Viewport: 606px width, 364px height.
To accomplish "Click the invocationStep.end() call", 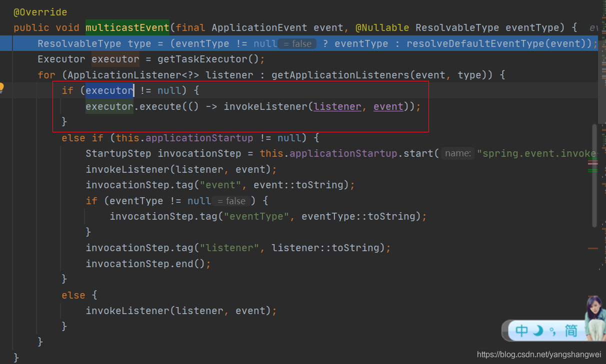I will [x=145, y=264].
